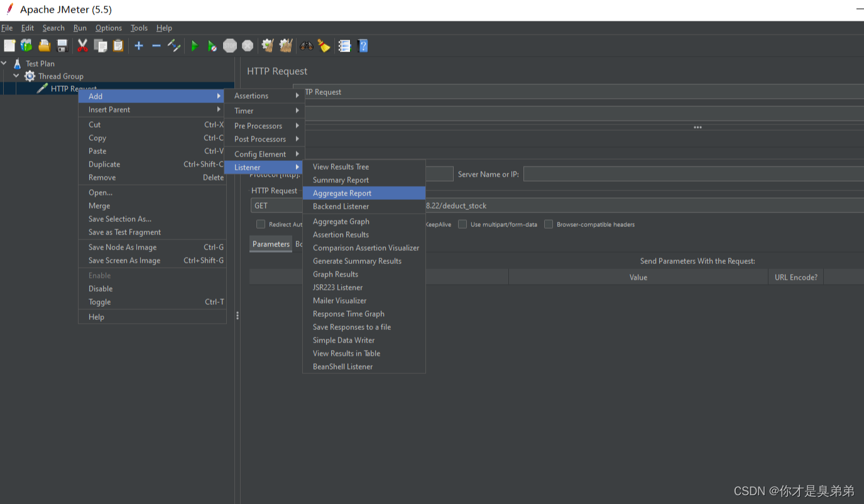
Task: Click the Open file folder icon
Action: [x=44, y=45]
